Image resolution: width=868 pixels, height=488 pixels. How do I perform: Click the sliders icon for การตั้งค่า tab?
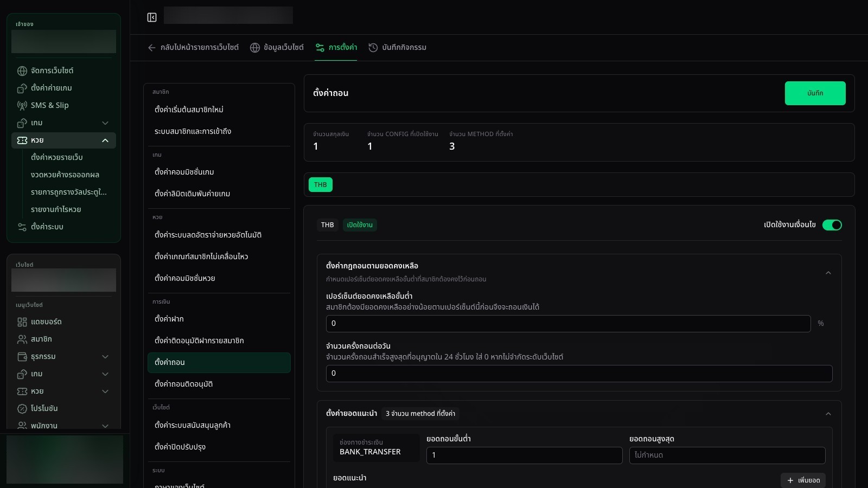pyautogui.click(x=320, y=48)
